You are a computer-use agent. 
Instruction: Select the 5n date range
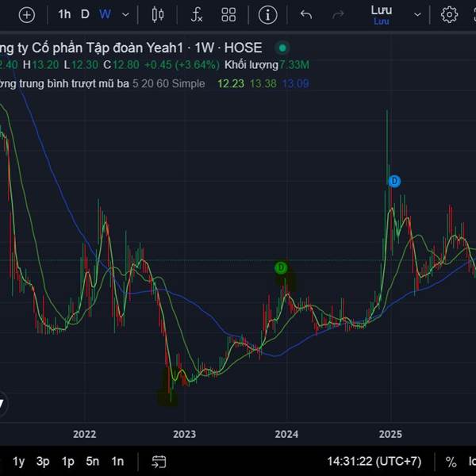click(x=92, y=462)
